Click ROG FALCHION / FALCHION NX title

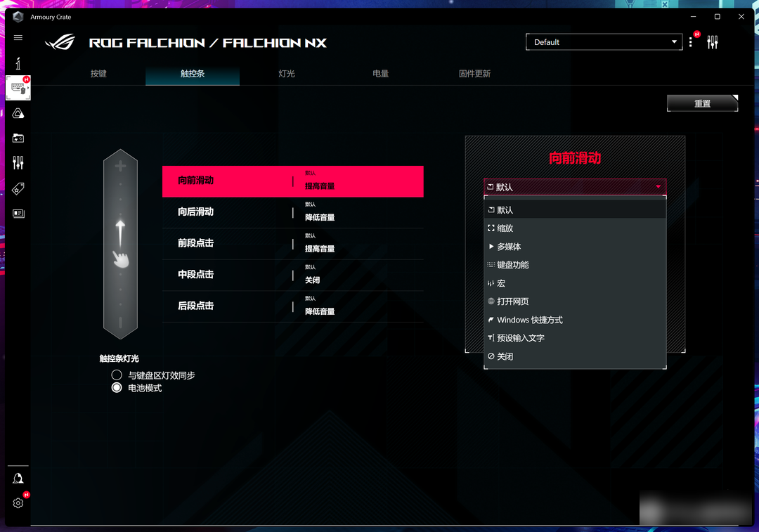[x=207, y=43]
